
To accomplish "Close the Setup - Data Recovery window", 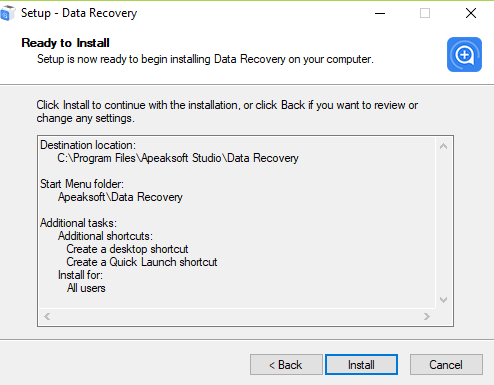I will (471, 13).
